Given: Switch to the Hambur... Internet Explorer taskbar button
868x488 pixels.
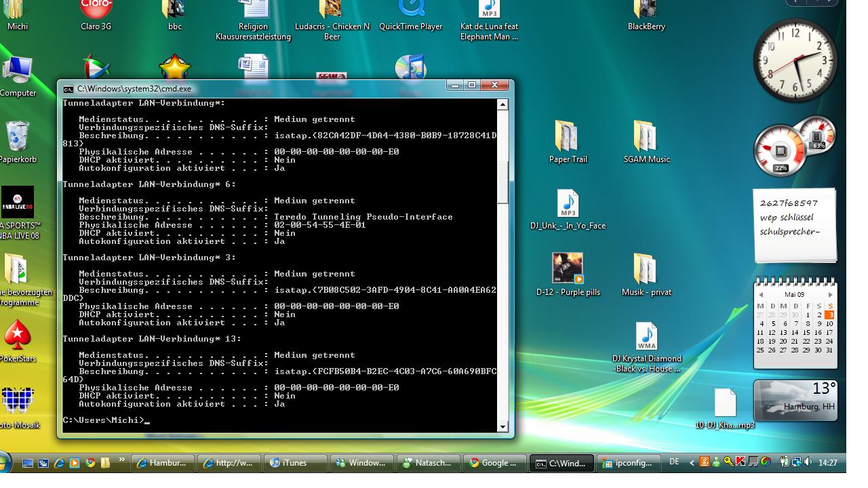Looking at the screenshot, I should click(x=163, y=463).
